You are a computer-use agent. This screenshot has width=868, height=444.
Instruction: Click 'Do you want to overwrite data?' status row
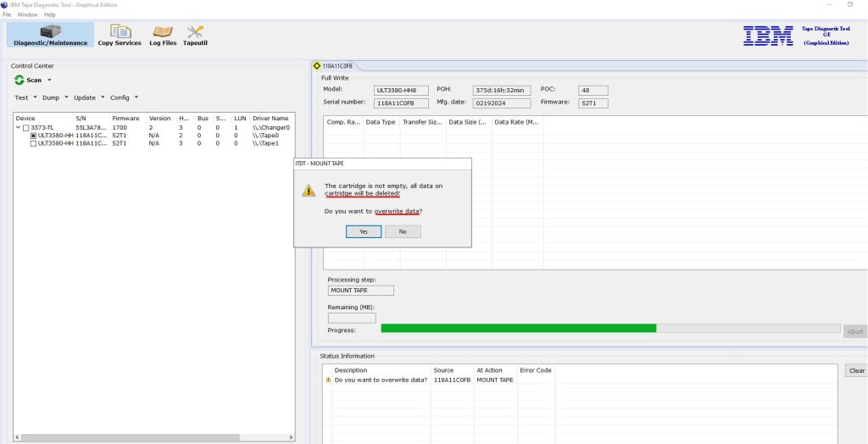pos(381,380)
